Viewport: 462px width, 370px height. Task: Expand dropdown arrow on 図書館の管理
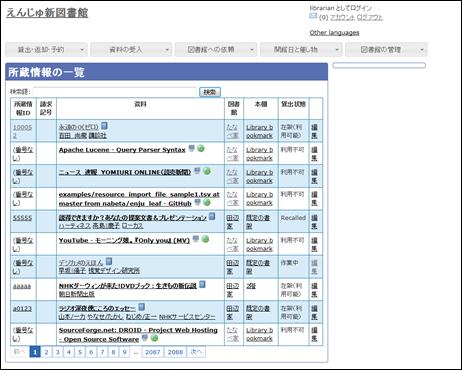[422, 50]
